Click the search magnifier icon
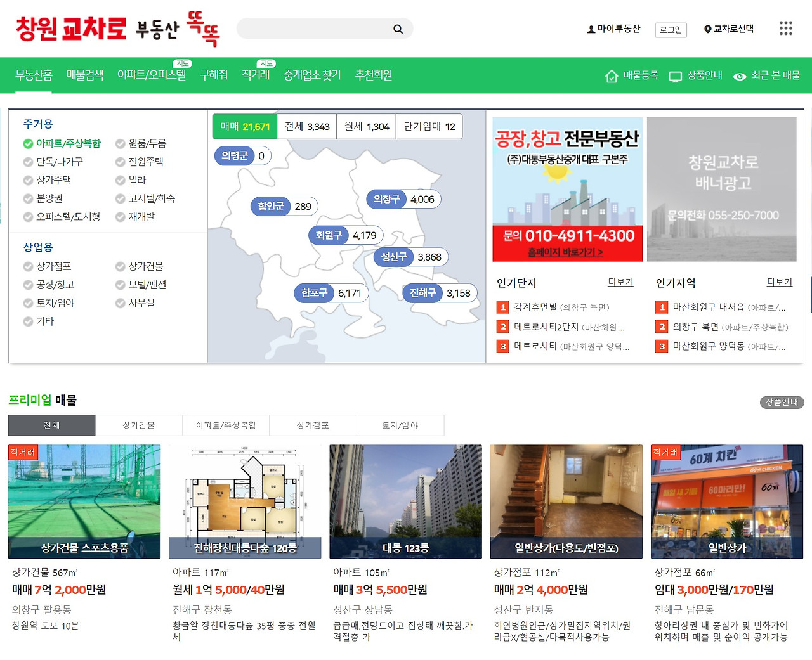 click(398, 29)
